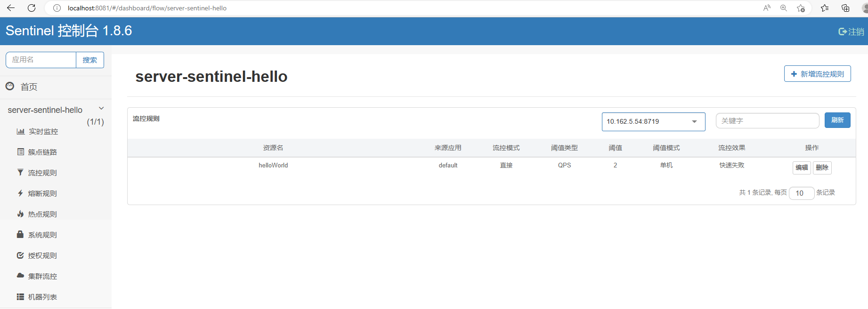
Task: Click threshold value 2 cell
Action: click(x=615, y=165)
